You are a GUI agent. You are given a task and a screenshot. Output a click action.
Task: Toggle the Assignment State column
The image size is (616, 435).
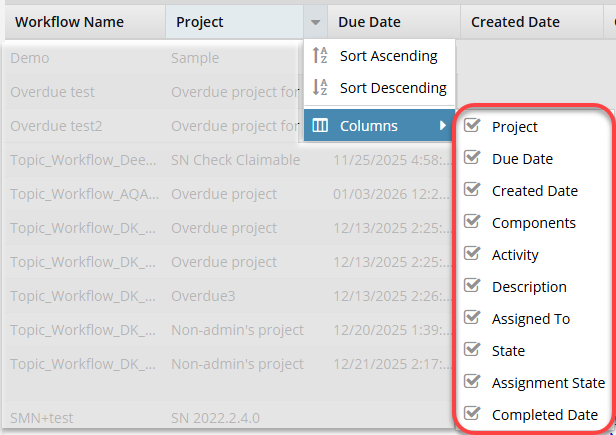click(473, 383)
